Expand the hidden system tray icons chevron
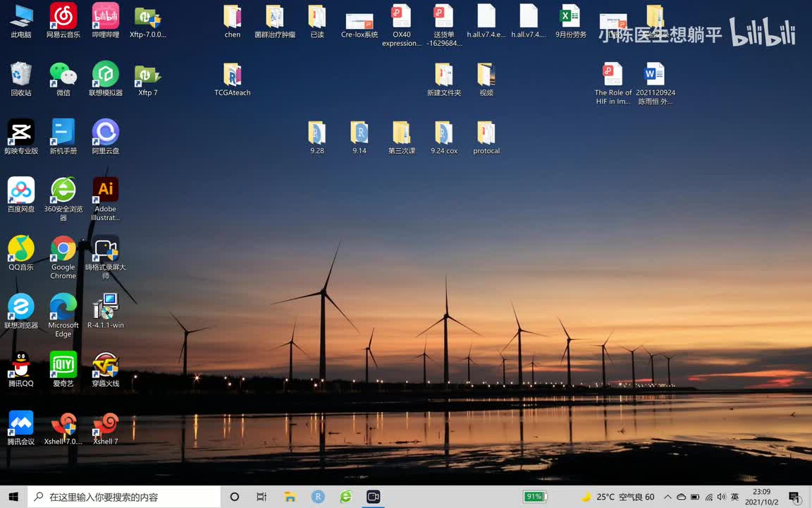 tap(668, 497)
